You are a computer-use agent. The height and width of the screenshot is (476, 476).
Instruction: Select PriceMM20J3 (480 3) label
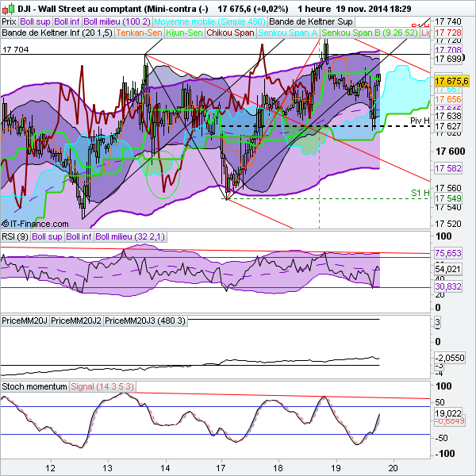click(x=145, y=321)
